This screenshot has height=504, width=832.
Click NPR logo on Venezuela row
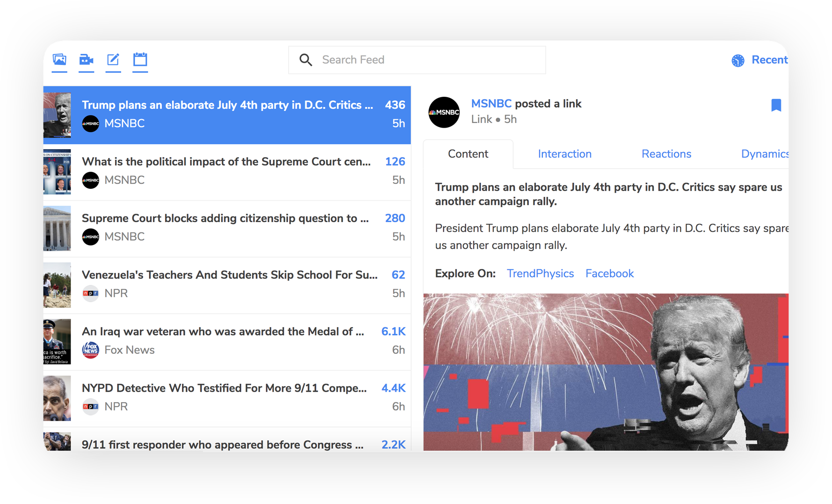[x=90, y=293]
